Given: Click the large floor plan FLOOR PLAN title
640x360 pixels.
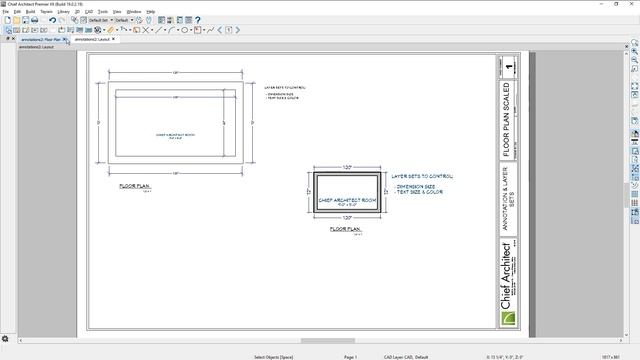Looking at the screenshot, I should [x=135, y=186].
